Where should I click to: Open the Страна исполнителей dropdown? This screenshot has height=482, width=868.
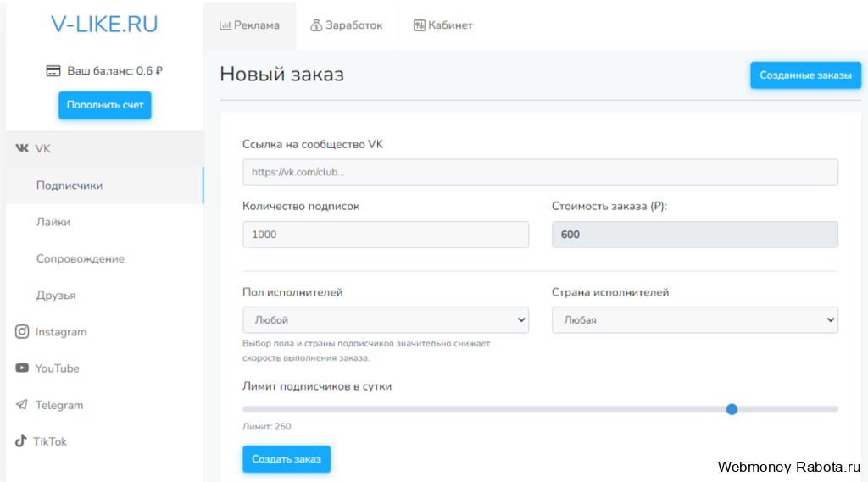[x=695, y=320]
